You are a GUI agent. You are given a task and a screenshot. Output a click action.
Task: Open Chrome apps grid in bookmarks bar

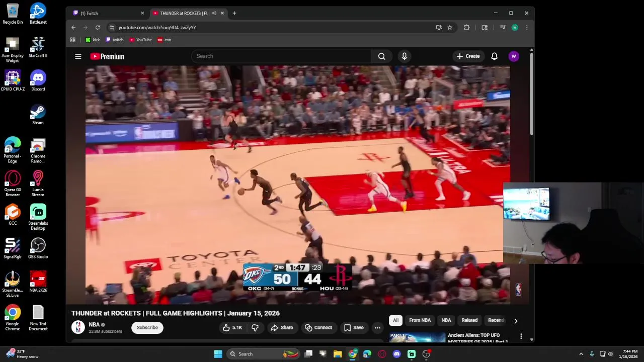click(x=73, y=40)
